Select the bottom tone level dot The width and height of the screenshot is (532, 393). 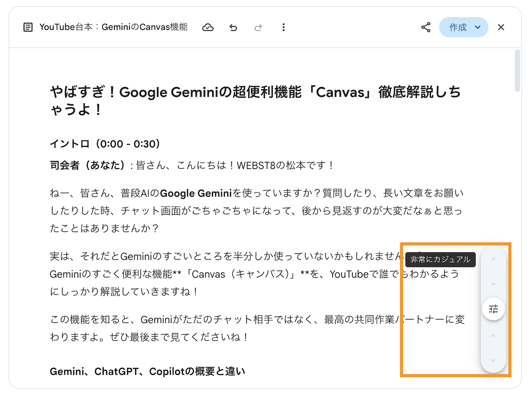coord(493,360)
